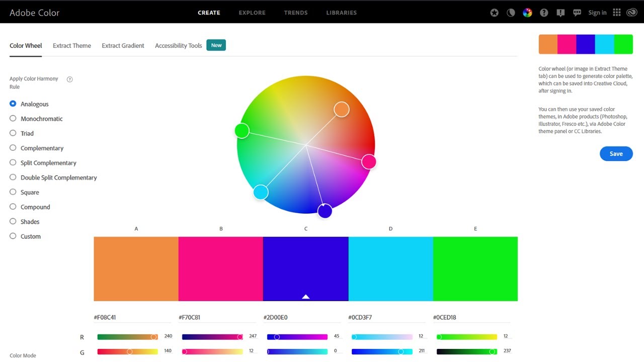The width and height of the screenshot is (644, 362).
Task: Toggle dark mode with the moon icon
Action: (x=511, y=13)
